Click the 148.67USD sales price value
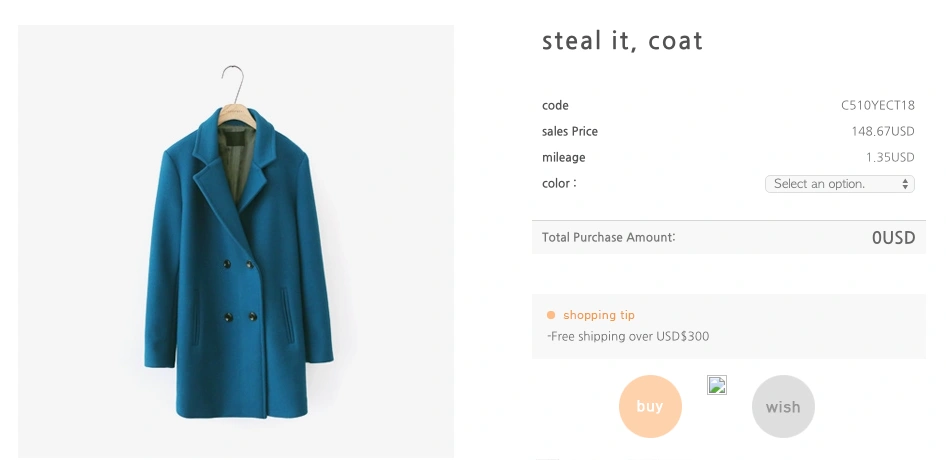The height and width of the screenshot is (460, 946). 882,132
